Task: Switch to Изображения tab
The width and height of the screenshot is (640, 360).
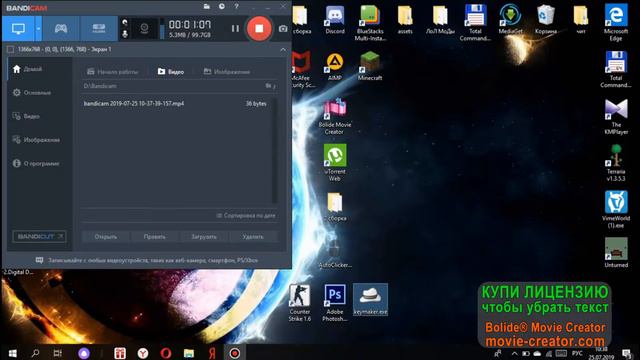Action: 227,72
